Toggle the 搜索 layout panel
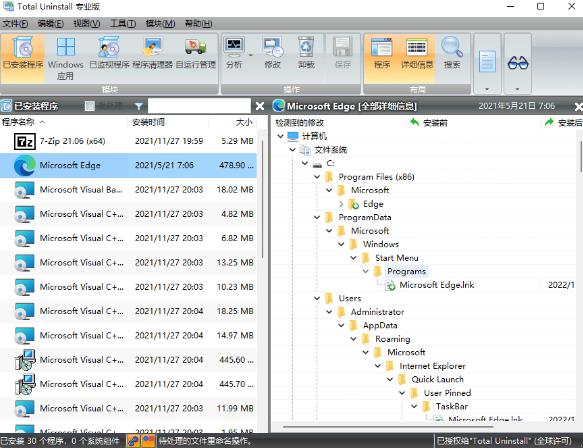The width and height of the screenshot is (583, 448). pyautogui.click(x=452, y=53)
